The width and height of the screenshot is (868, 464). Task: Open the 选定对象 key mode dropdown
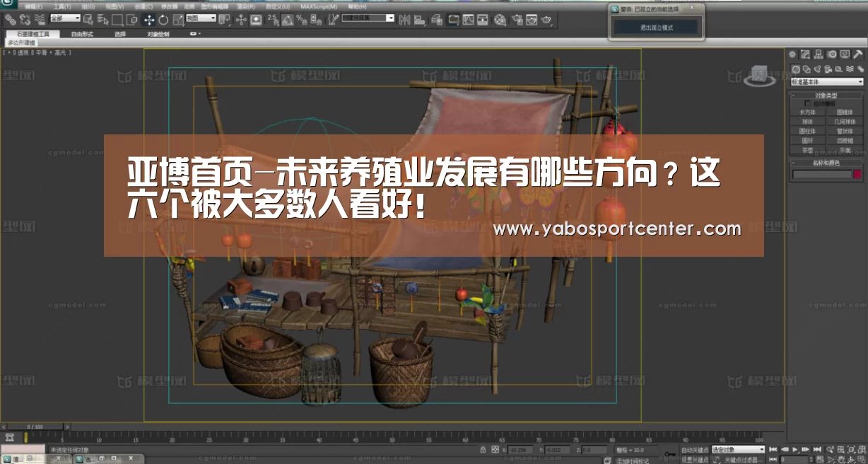737,449
